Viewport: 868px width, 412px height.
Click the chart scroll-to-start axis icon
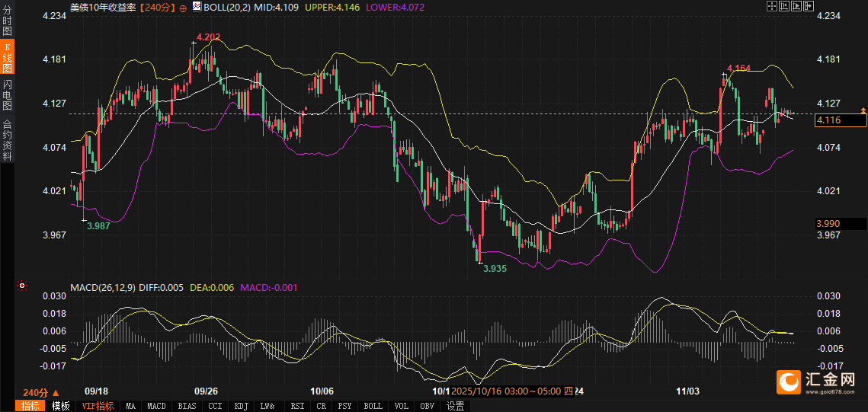point(784,6)
